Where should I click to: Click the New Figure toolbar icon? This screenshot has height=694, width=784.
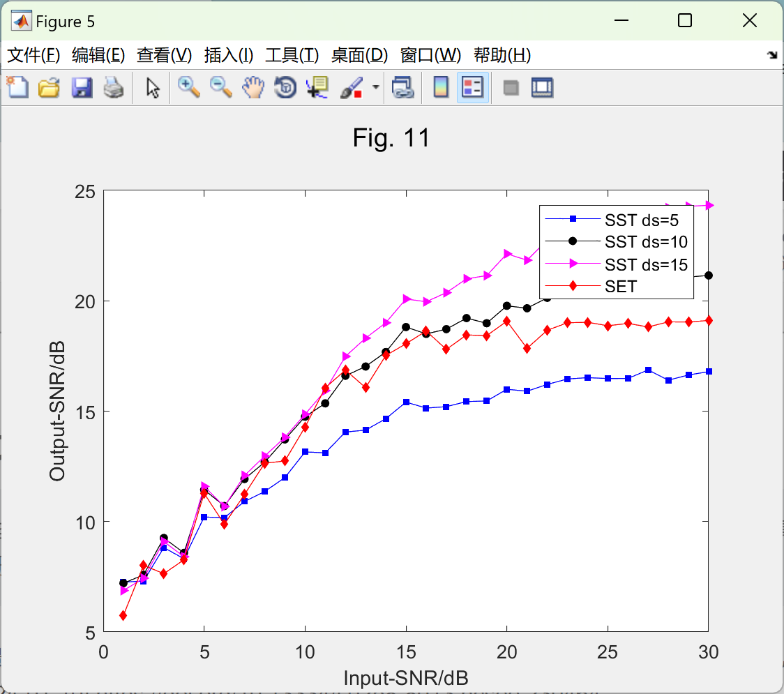(x=17, y=87)
